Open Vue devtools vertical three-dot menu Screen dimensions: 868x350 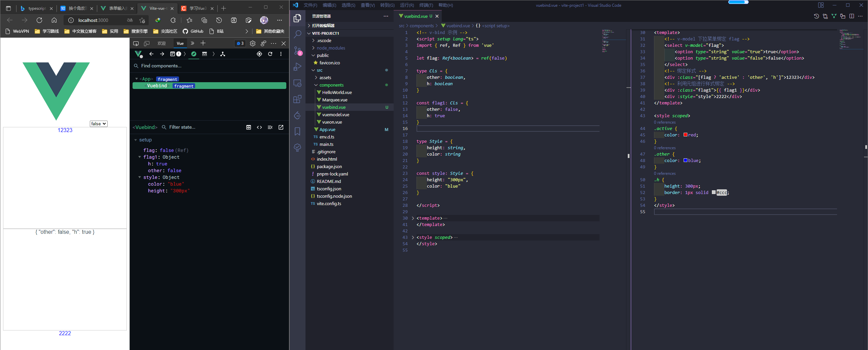(x=281, y=54)
